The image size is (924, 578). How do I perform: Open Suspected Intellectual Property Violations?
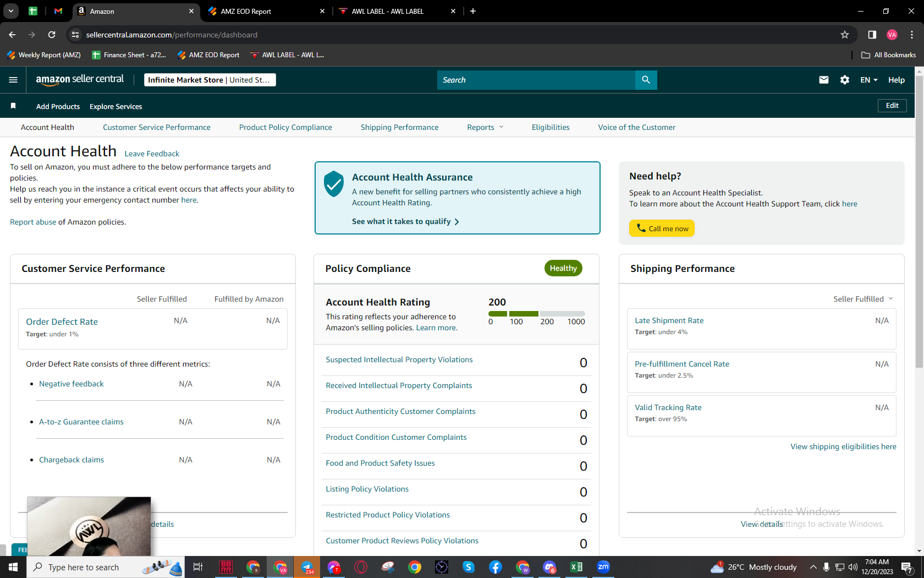tap(399, 359)
